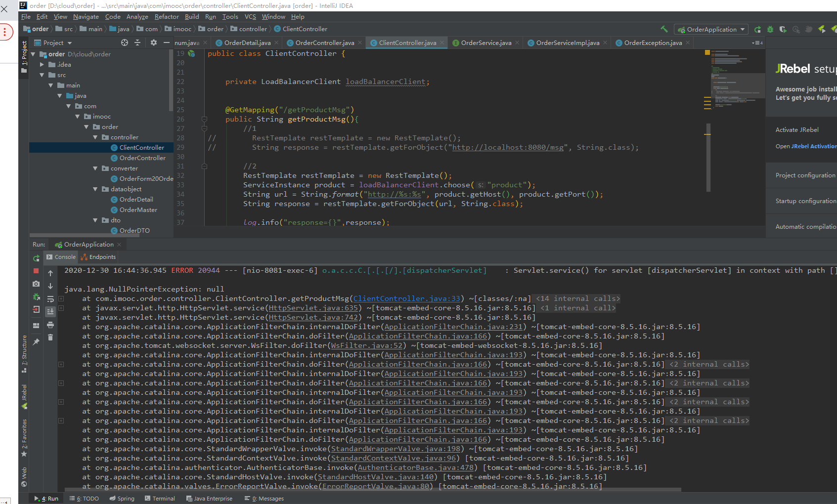Hide the Project tool window

click(167, 42)
